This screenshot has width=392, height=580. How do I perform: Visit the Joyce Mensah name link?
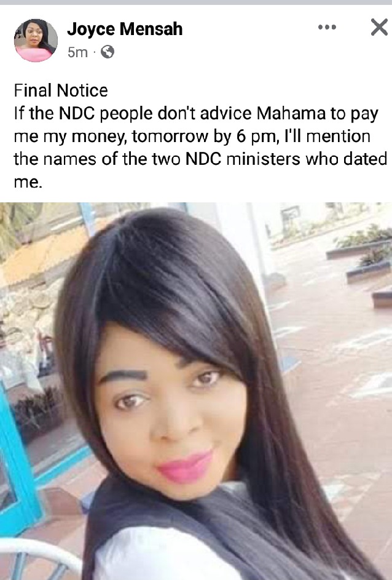click(x=125, y=29)
